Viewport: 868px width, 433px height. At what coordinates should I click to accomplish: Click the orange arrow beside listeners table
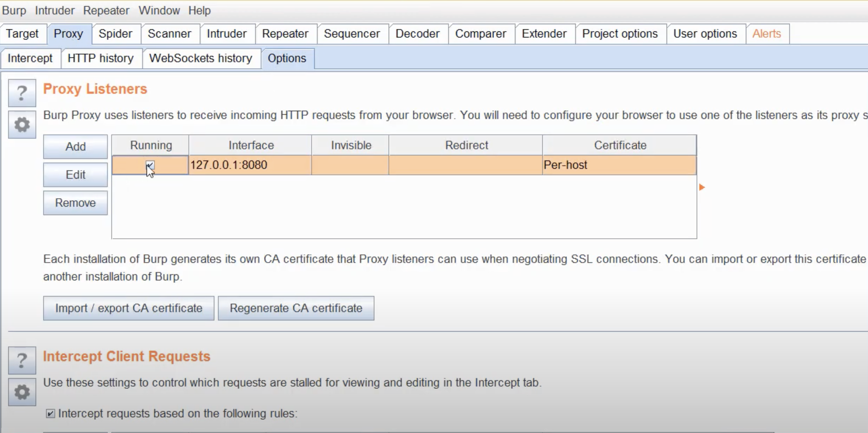[702, 187]
